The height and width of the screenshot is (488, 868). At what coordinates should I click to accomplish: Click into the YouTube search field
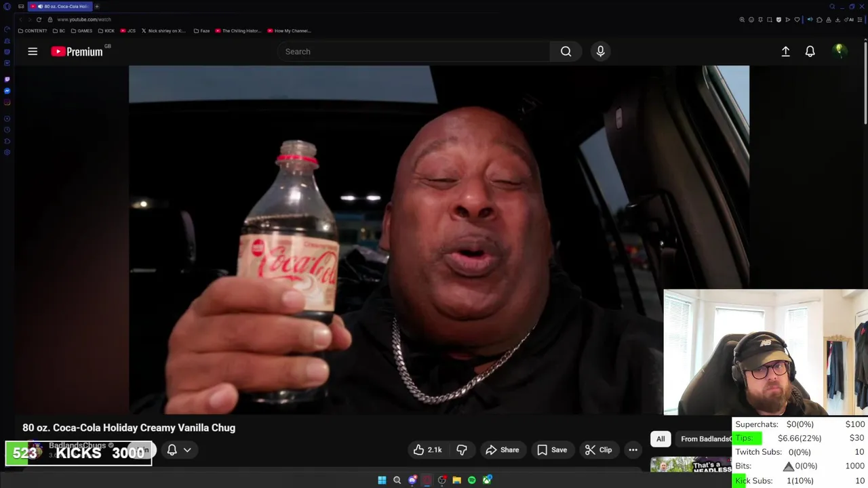click(x=414, y=52)
